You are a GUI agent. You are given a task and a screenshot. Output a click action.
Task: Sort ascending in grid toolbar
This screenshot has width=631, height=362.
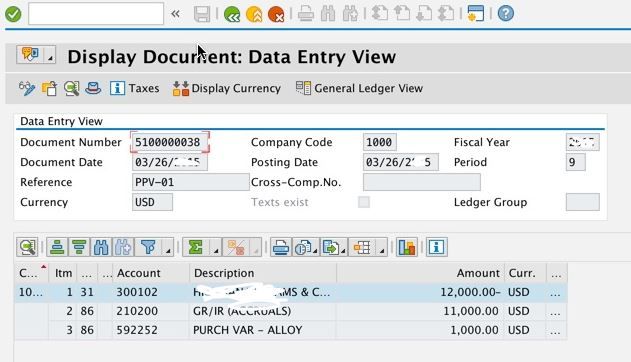[57, 247]
